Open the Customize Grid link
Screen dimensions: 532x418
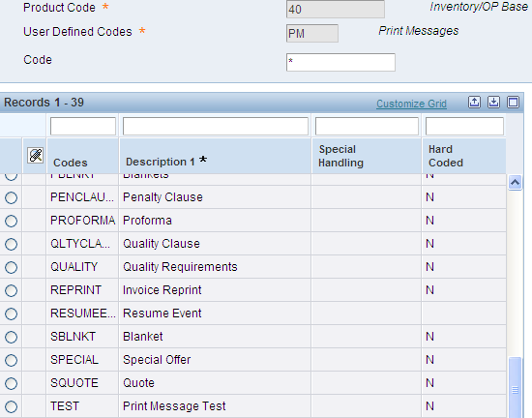[411, 104]
